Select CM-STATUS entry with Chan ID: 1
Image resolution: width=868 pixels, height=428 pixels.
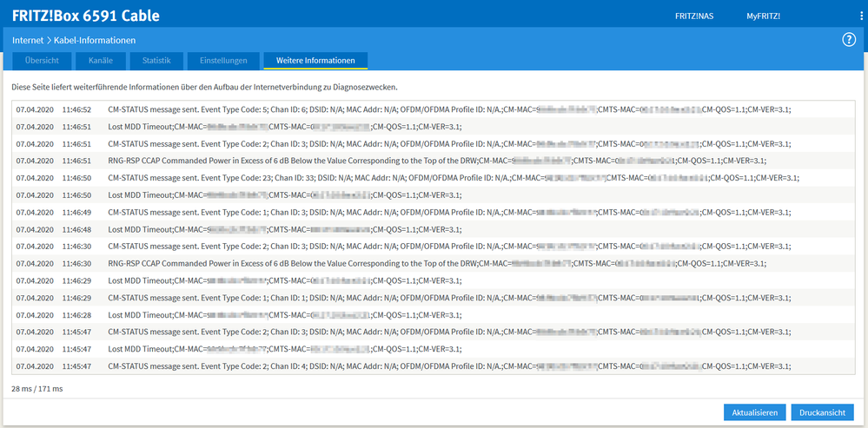[x=433, y=298]
